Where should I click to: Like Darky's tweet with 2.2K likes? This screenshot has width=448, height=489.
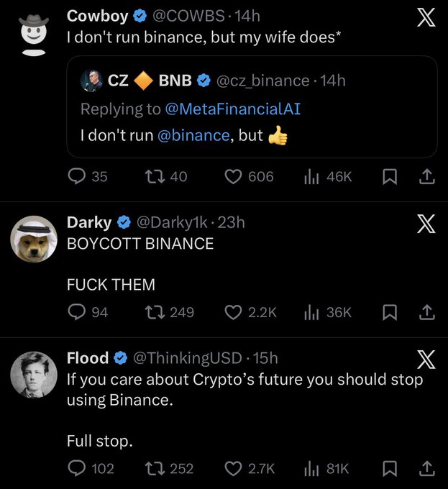tap(233, 312)
